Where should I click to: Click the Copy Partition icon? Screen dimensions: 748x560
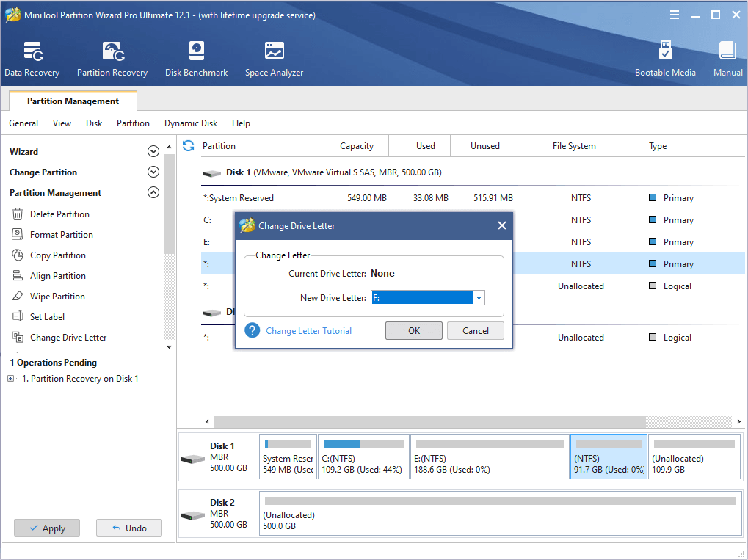[18, 255]
